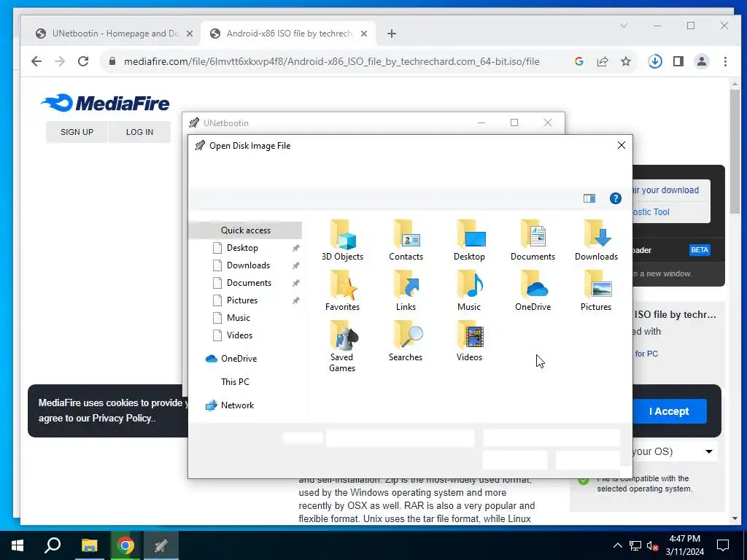Open the Links folder
The height and width of the screenshot is (560, 747).
406,291
